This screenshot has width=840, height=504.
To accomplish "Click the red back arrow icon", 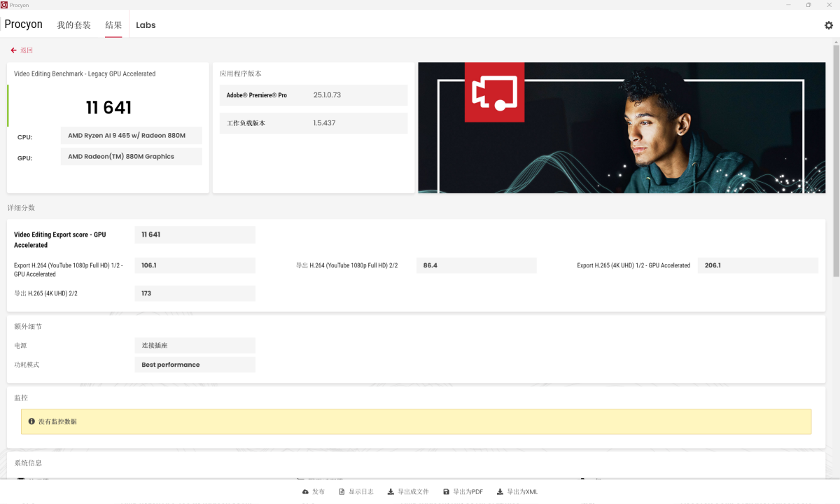I will click(13, 50).
